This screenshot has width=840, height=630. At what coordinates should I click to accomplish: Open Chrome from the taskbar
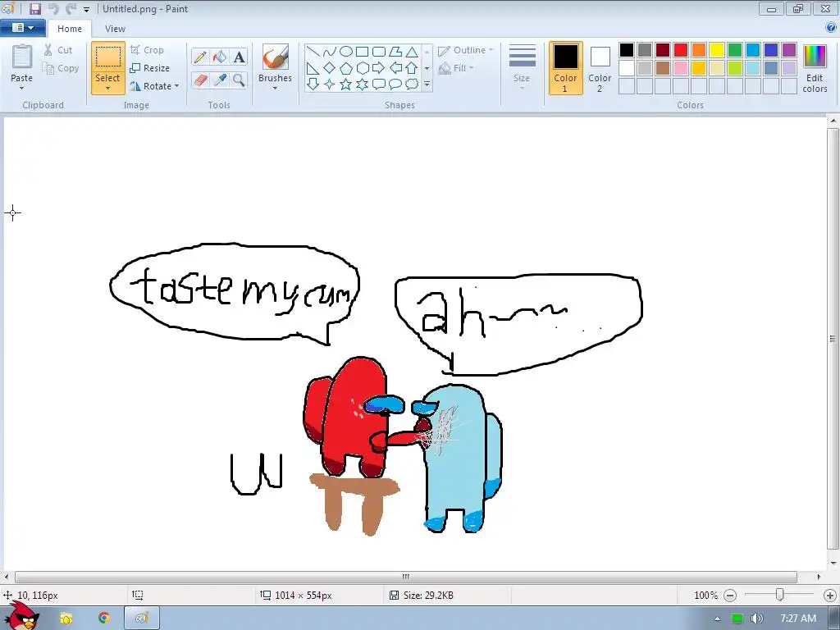tap(104, 619)
